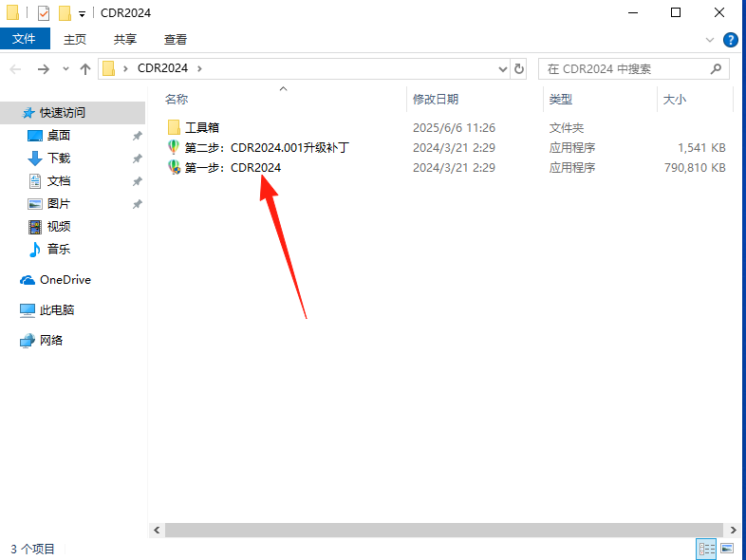Click the 第二步 CDR2024.001升级补丁 application icon
This screenshot has height=560, width=746.
174,147
